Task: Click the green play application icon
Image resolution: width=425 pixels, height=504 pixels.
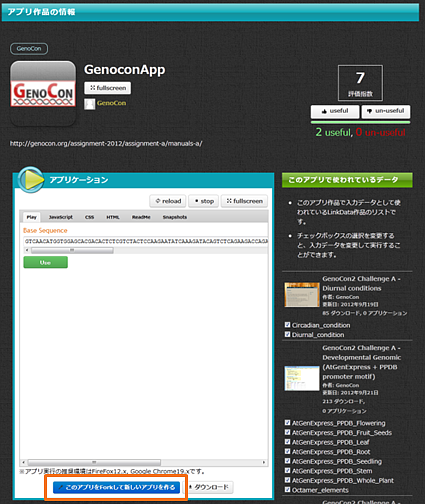Action: (x=31, y=180)
